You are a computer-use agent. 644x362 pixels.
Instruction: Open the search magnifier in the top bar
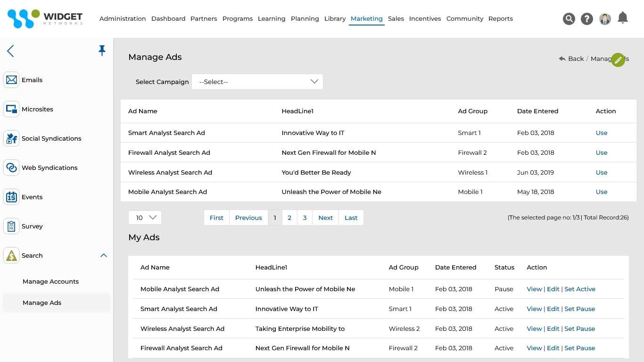569,18
